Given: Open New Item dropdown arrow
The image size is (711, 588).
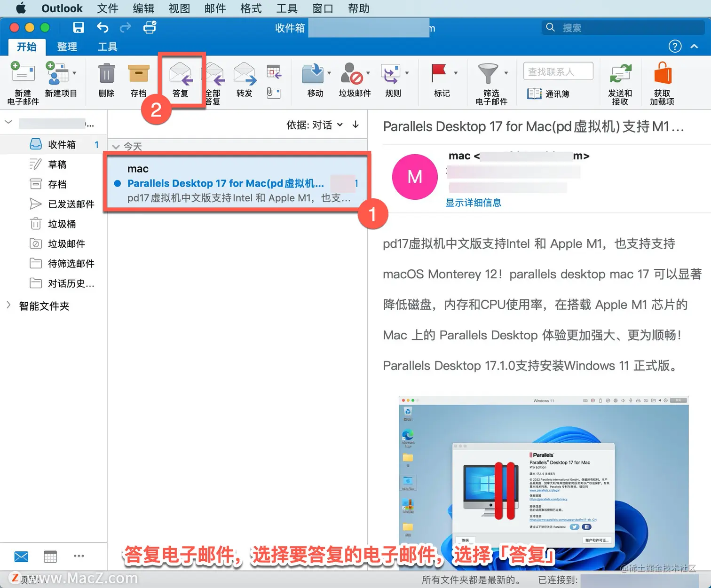Looking at the screenshot, I should tap(74, 73).
